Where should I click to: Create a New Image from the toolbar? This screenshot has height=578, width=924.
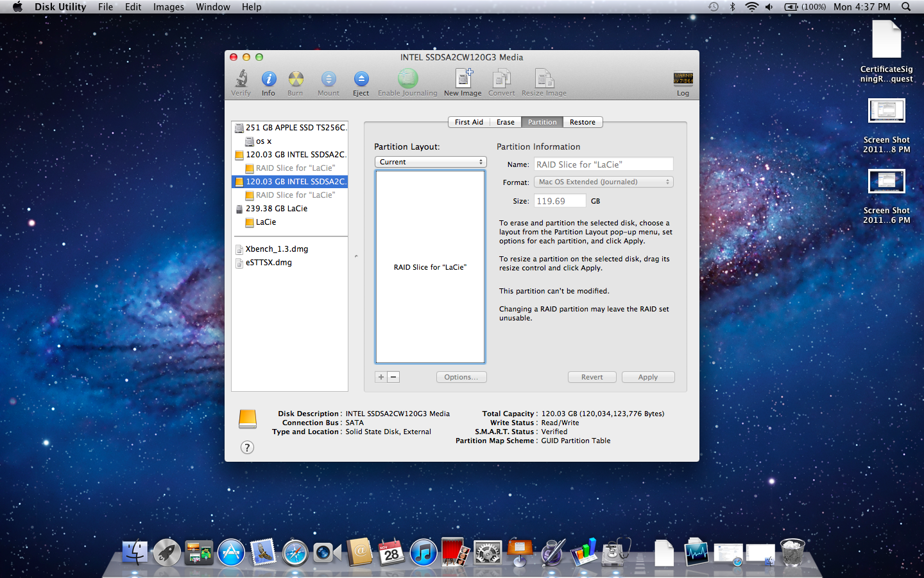pyautogui.click(x=463, y=83)
